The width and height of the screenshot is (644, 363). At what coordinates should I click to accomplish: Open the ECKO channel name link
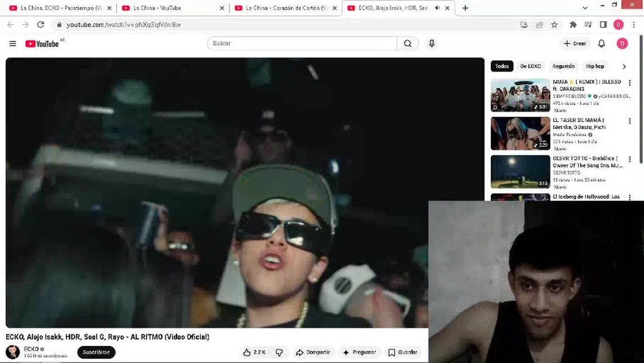tap(31, 349)
